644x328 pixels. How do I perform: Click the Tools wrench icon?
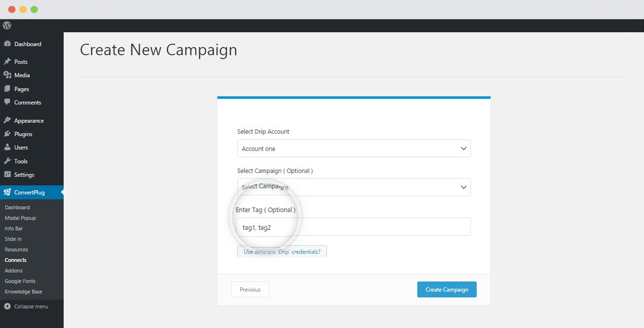click(7, 161)
